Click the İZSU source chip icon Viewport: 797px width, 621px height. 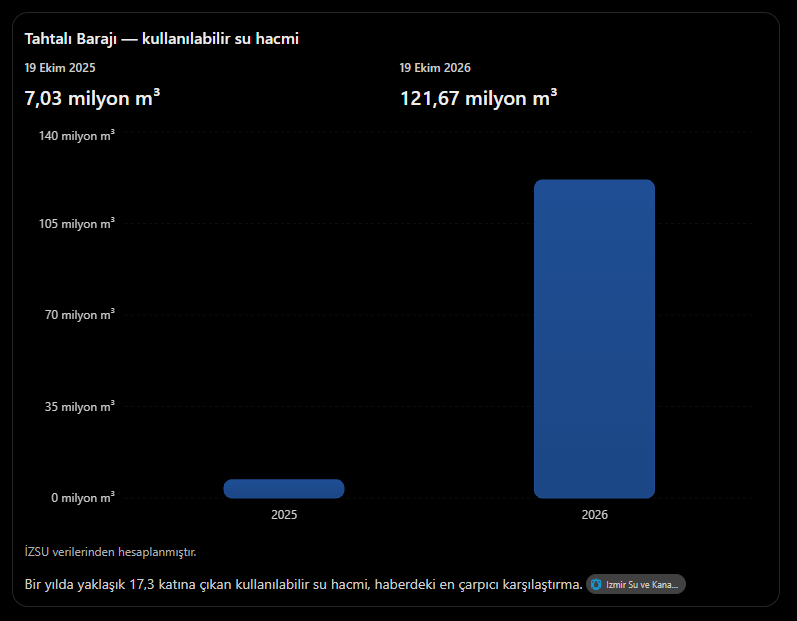[x=596, y=584]
